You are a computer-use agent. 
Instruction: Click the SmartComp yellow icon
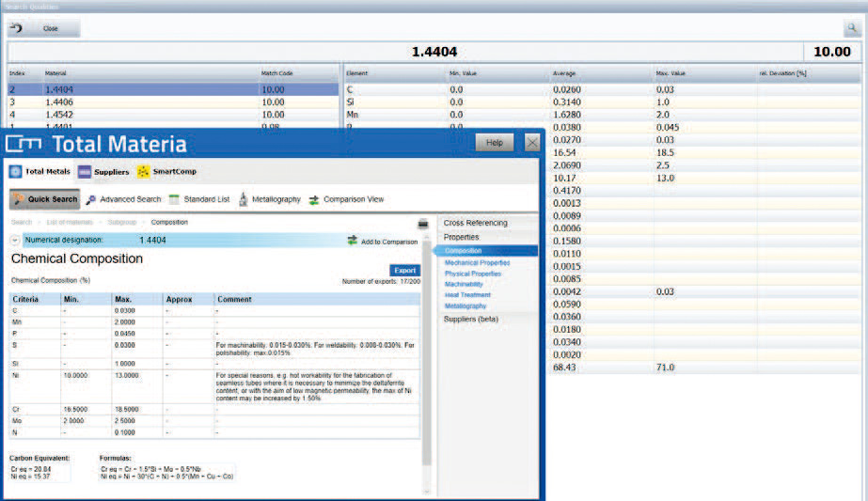pyautogui.click(x=143, y=172)
